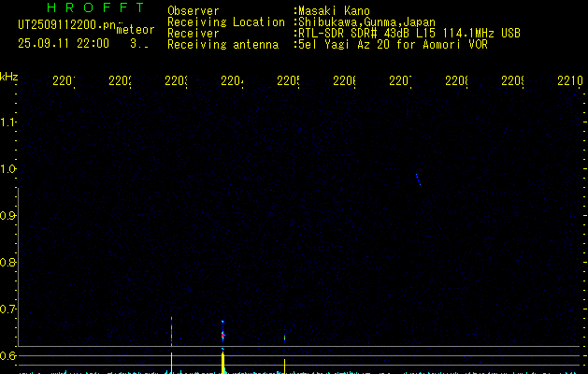This screenshot has height=374, width=588.
Task: Click the bright meteor echo at 2204
Action: tap(222, 334)
